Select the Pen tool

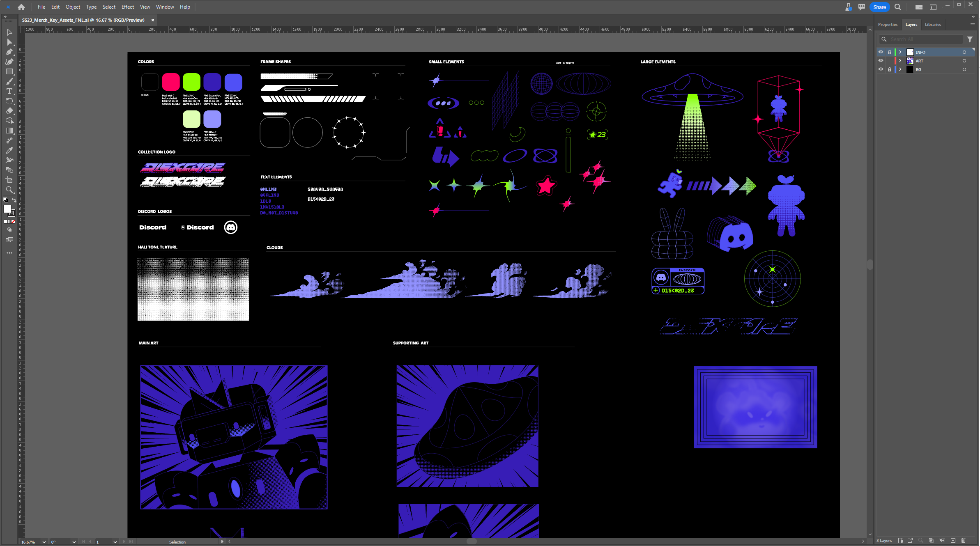click(9, 52)
